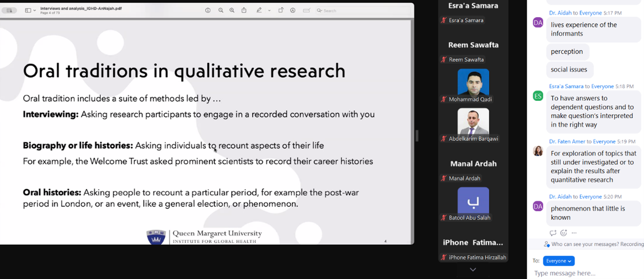Viewport: 644px width, 279px height.
Task: Open the form filling toolbar icon
Action: click(307, 10)
